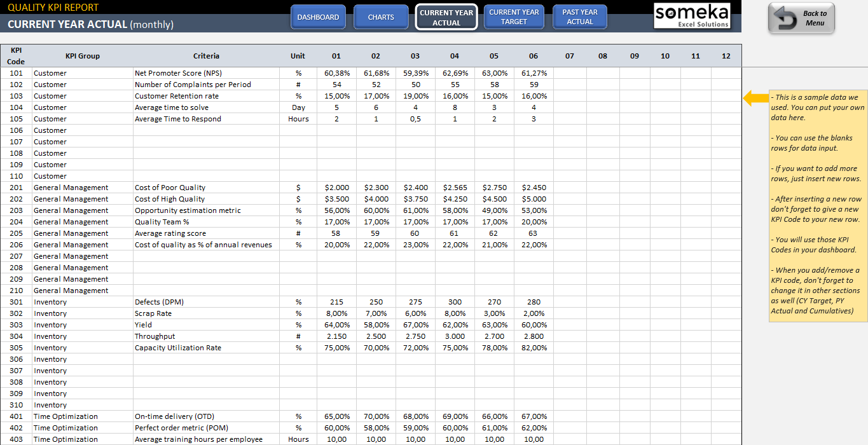Select the 60,38% NPS value for month 01
Screen dimensions: 868x445
tap(336, 72)
